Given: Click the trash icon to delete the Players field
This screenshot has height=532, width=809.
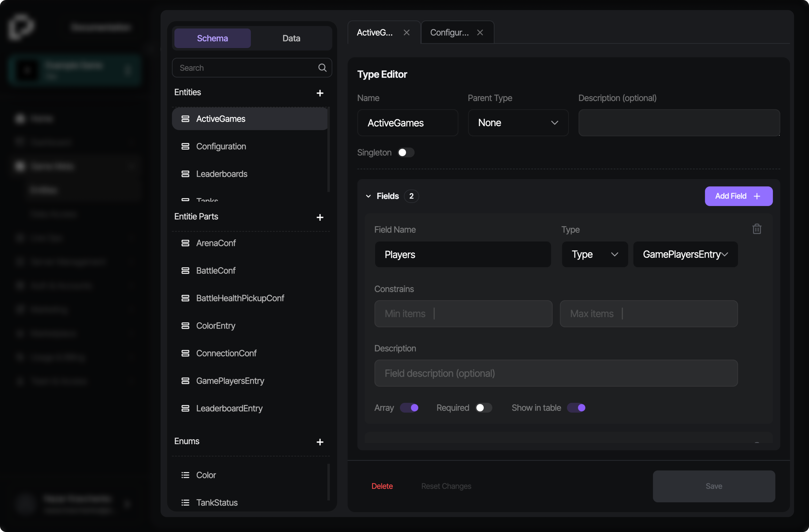Looking at the screenshot, I should [x=757, y=228].
